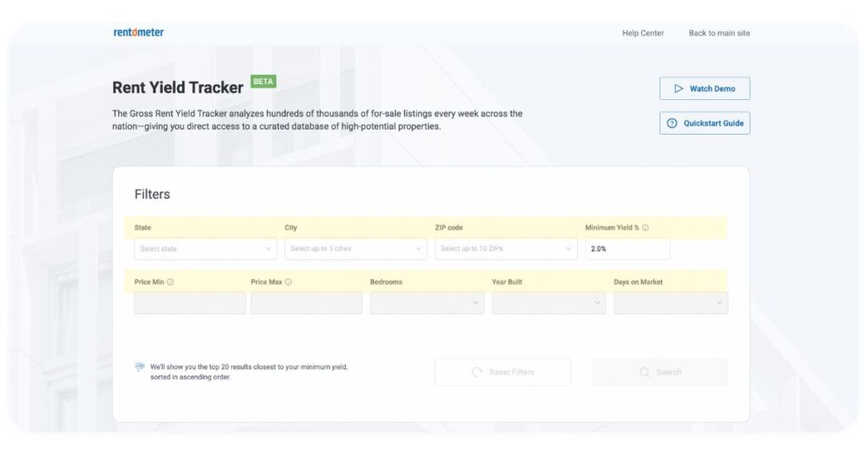Viewport: 868px width, 456px height.
Task: Click the Price Max info icon
Action: (288, 282)
